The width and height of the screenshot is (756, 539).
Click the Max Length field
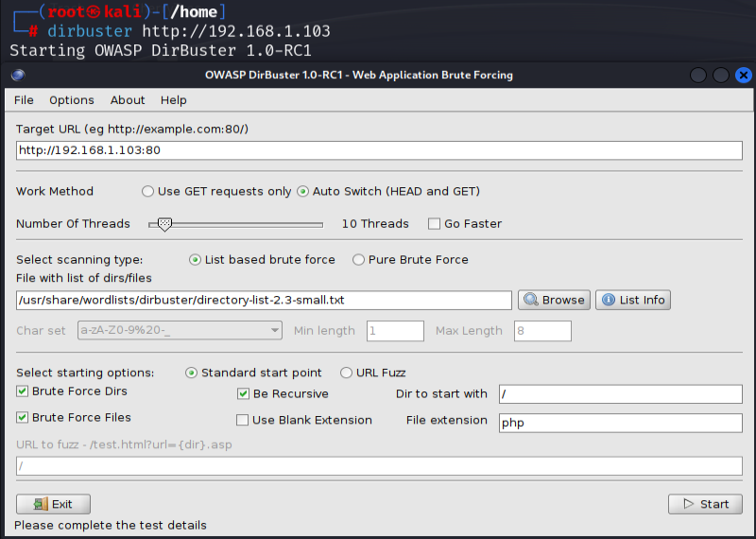tap(542, 331)
